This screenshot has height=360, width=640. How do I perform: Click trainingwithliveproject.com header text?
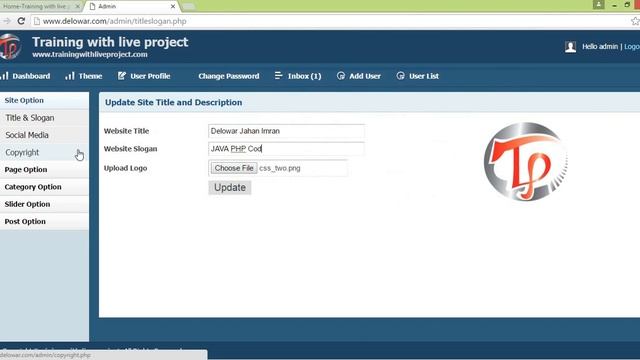click(x=90, y=54)
